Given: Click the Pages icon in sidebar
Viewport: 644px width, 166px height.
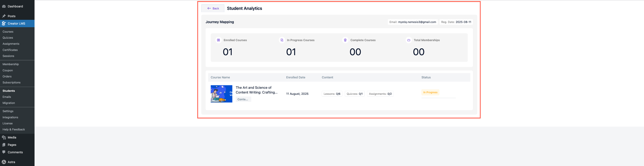Looking at the screenshot, I should click(x=4, y=145).
